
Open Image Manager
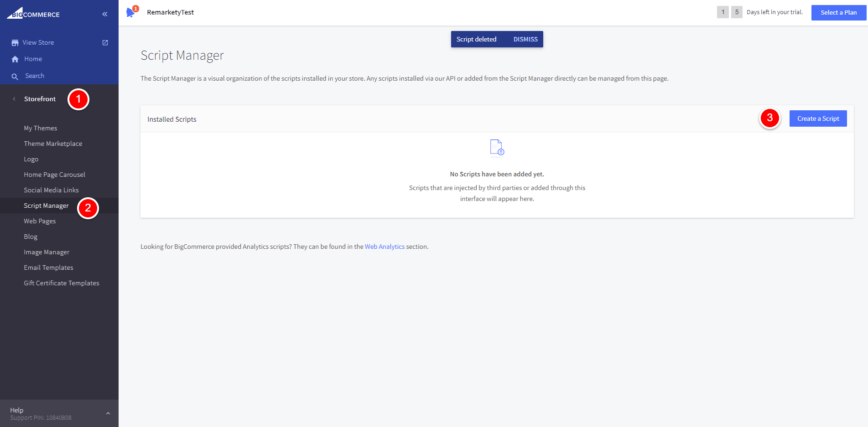[47, 252]
